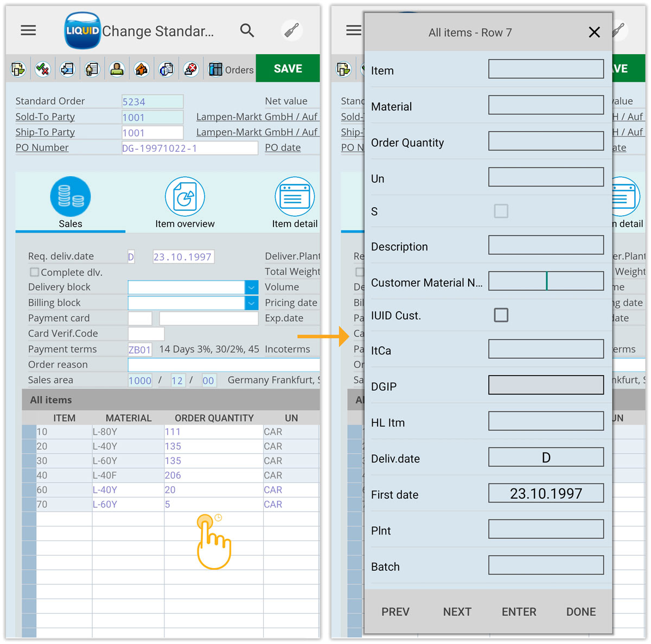651x644 pixels.
Task: Close the All items - Row 7 dialog
Action: 594,33
